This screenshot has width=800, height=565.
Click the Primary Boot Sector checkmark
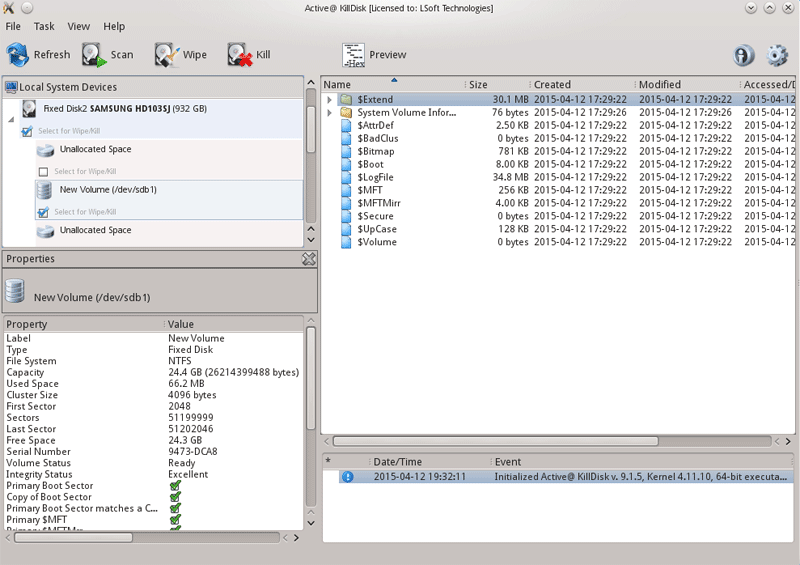tap(175, 485)
